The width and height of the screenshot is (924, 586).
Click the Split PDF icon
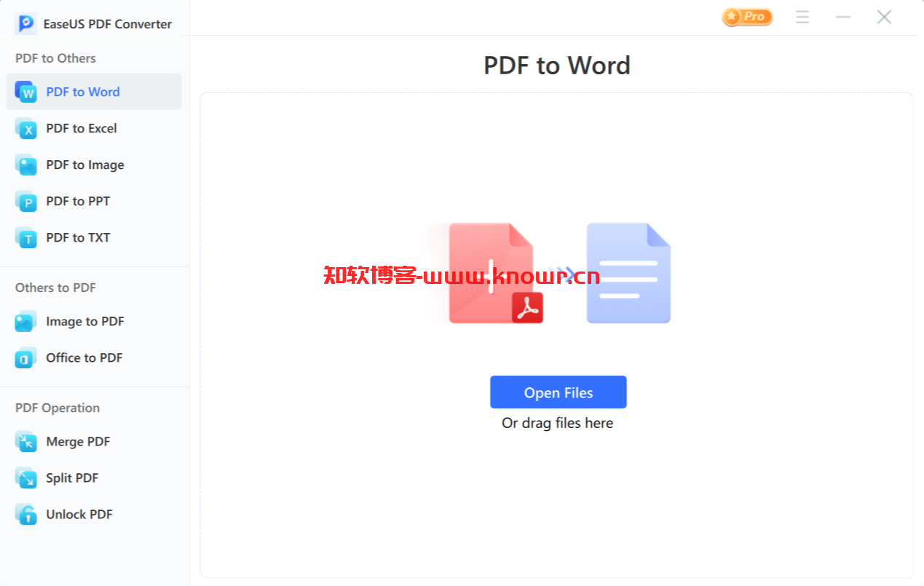tap(25, 478)
